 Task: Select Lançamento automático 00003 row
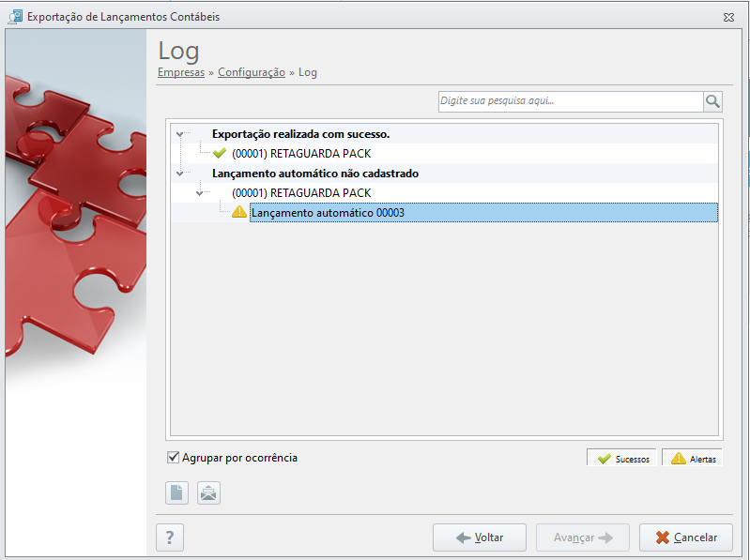(483, 213)
